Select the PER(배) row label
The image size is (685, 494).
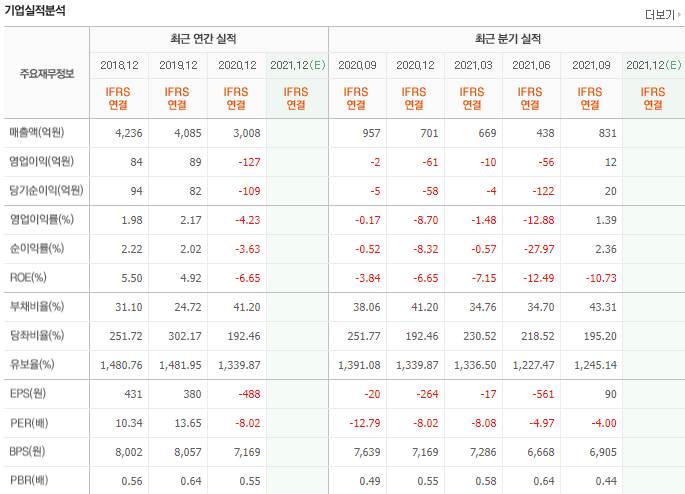29,423
